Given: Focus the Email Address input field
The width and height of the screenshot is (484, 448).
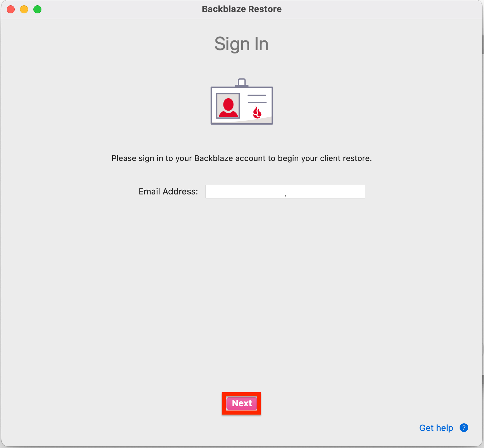Looking at the screenshot, I should [285, 191].
